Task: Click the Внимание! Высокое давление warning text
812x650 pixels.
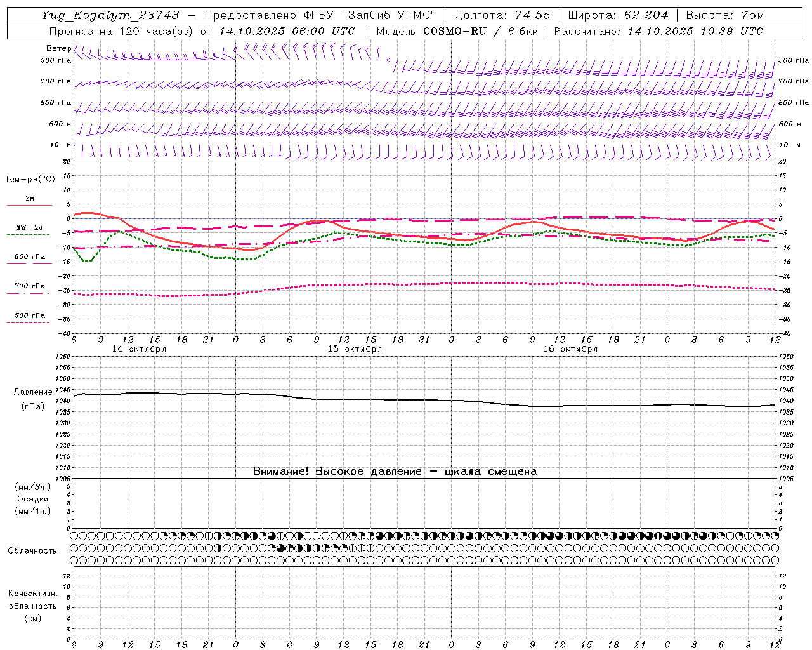Action: (x=395, y=472)
